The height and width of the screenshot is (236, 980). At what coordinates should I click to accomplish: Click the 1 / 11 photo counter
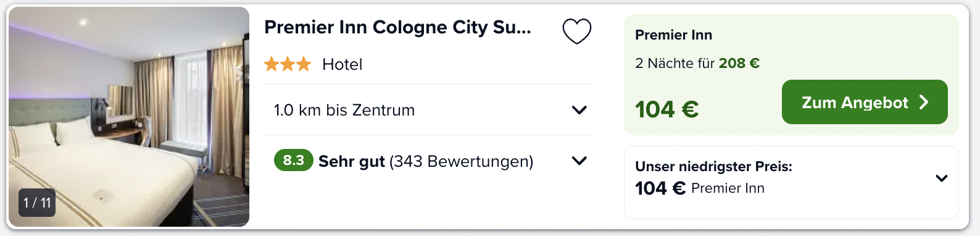[x=37, y=203]
